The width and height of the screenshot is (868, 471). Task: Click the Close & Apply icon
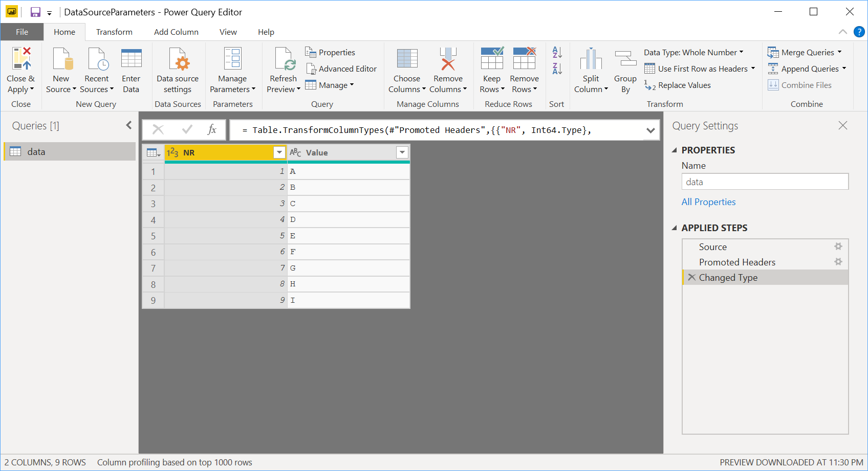[21, 59]
